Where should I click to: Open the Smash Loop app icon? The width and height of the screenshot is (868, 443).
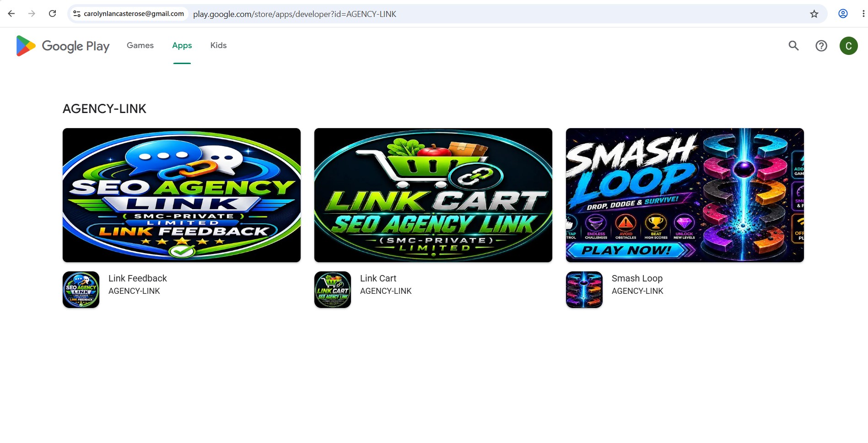point(584,290)
